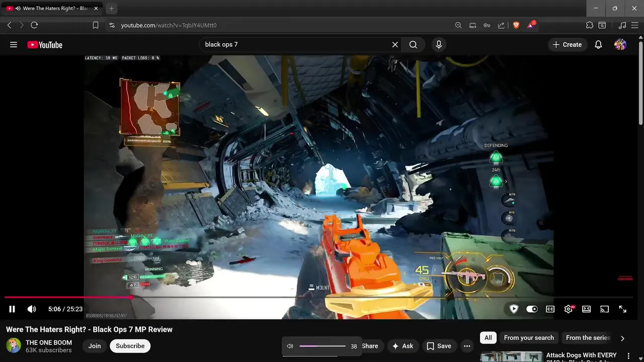Toggle the autoplay switch in the player

(x=532, y=309)
